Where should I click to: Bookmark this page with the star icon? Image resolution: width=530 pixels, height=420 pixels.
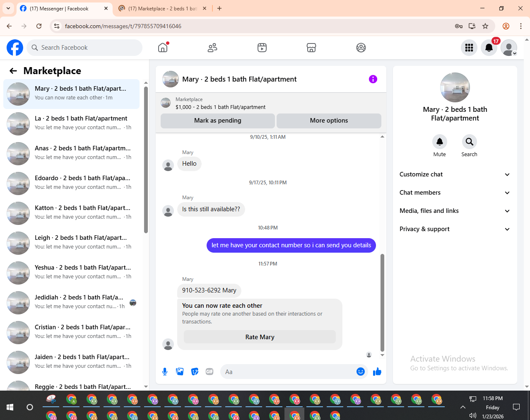point(485,26)
